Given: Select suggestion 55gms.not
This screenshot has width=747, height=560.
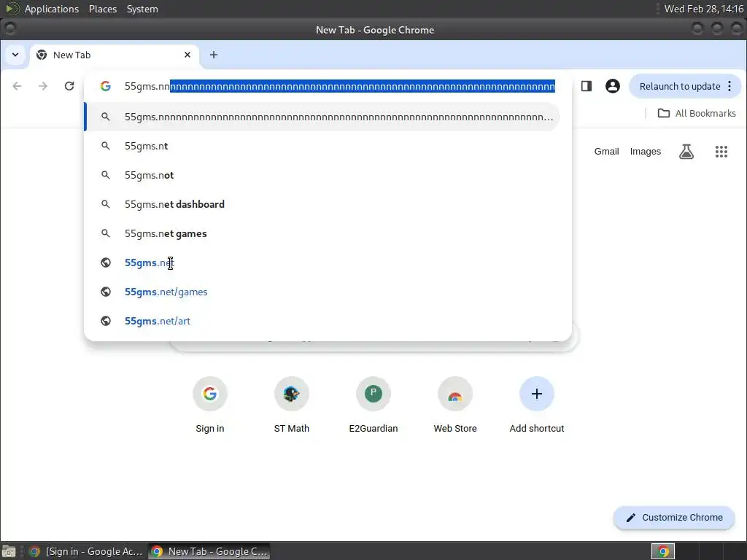Looking at the screenshot, I should click(x=322, y=175).
